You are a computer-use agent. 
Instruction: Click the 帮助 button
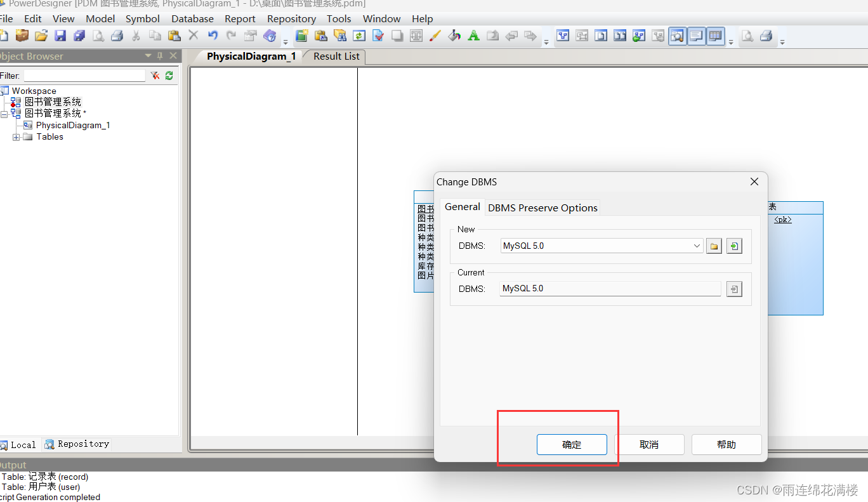727,444
